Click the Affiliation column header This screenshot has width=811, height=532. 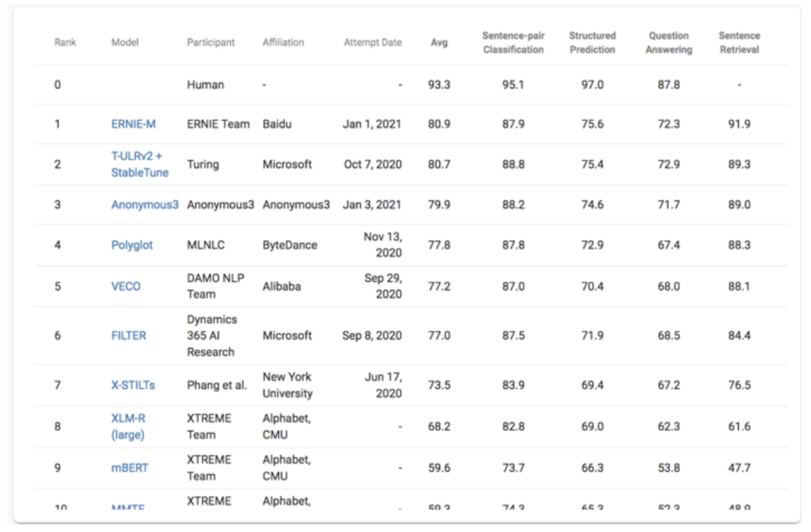click(283, 43)
